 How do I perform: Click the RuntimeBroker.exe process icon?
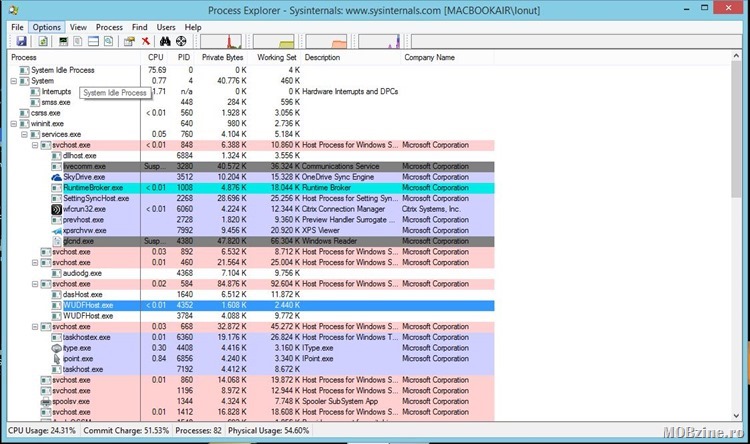coord(56,188)
